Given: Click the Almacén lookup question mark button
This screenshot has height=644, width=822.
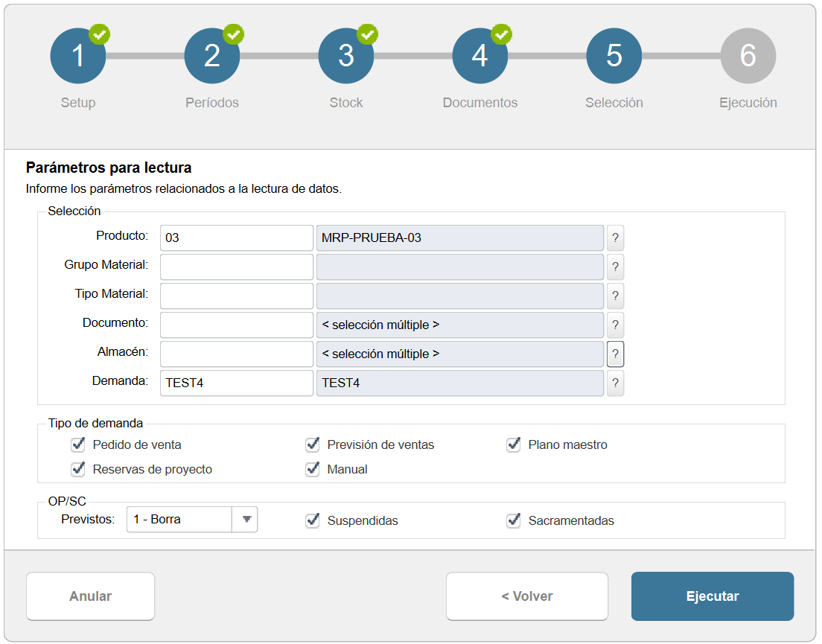Looking at the screenshot, I should pos(615,354).
